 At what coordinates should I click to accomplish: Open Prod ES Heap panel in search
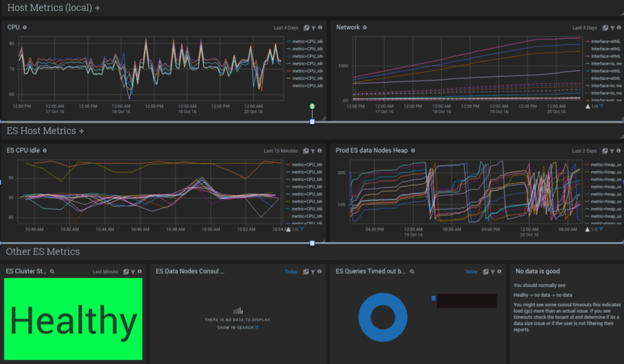605,151
